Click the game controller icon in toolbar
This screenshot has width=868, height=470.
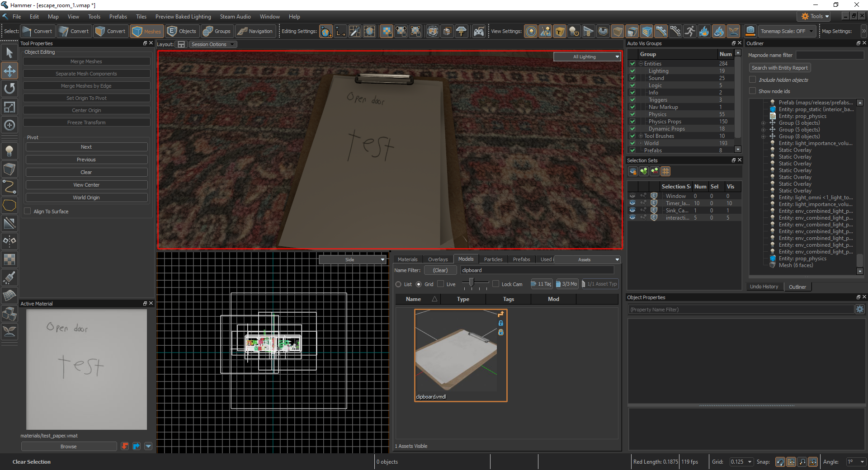[478, 31]
